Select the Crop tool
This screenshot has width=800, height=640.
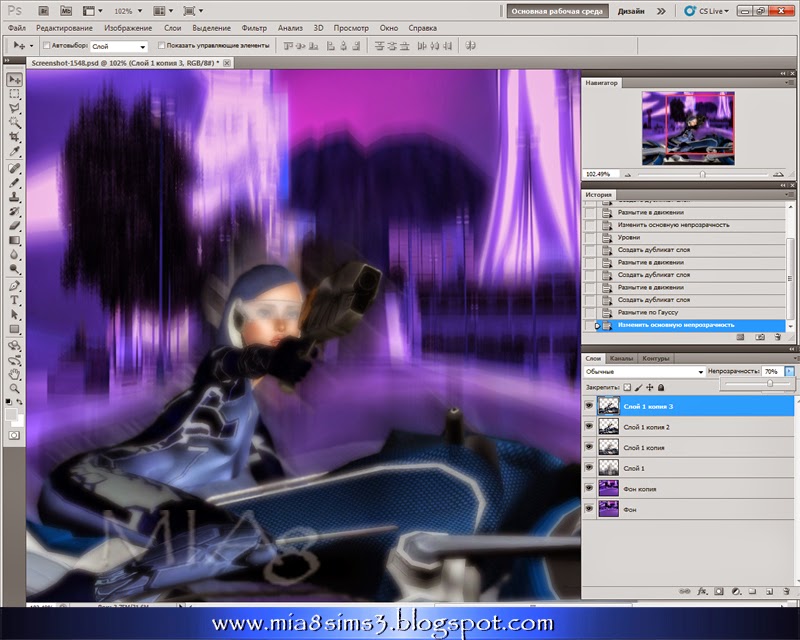coord(14,137)
